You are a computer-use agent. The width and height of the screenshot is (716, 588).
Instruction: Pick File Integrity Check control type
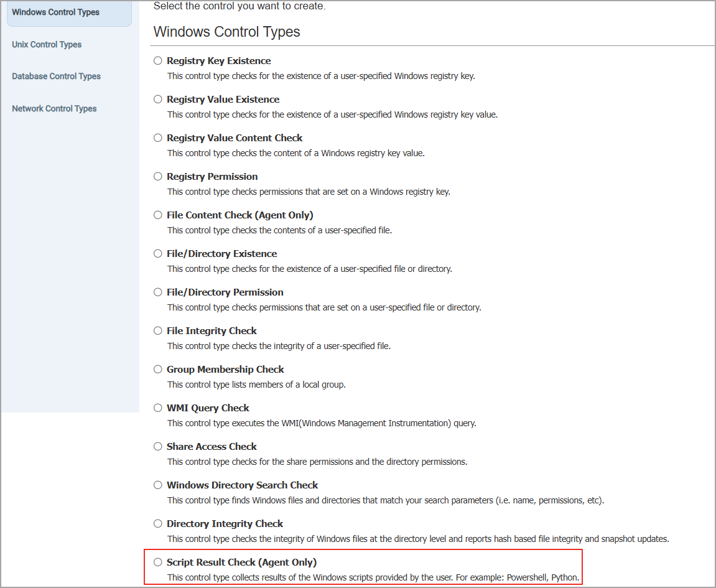click(x=157, y=330)
